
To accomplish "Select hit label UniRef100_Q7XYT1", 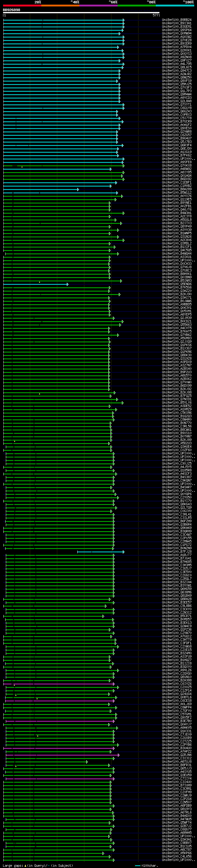I will click(177, 104).
